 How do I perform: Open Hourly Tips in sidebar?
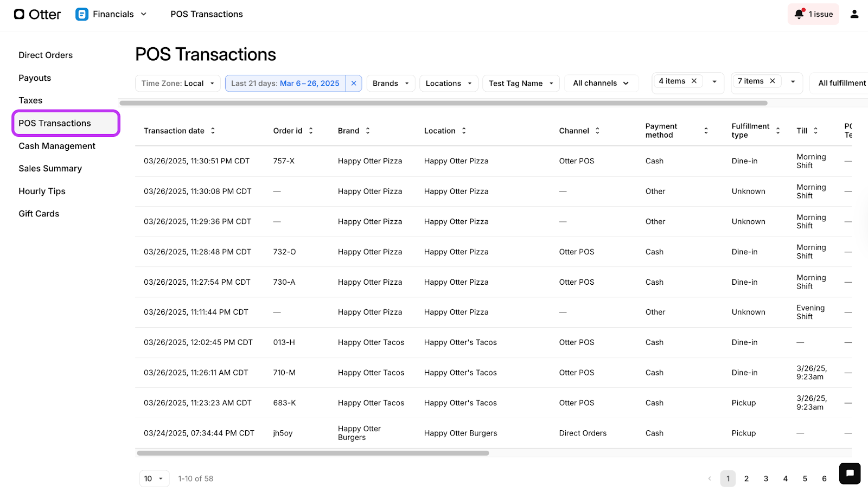pos(42,191)
